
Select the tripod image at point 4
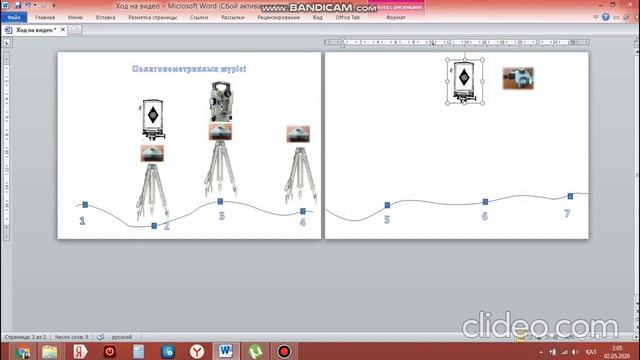point(300,175)
